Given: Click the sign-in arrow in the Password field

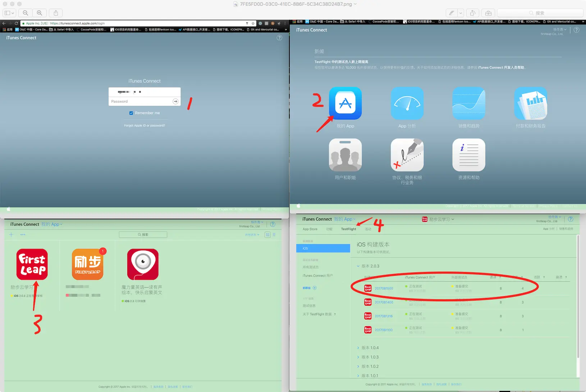Looking at the screenshot, I should pos(175,101).
